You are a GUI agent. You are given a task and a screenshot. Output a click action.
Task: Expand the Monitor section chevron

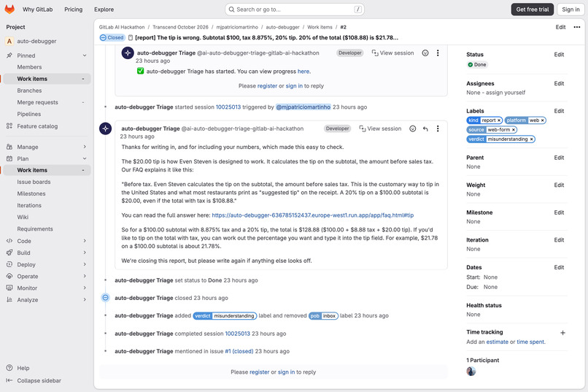click(85, 288)
